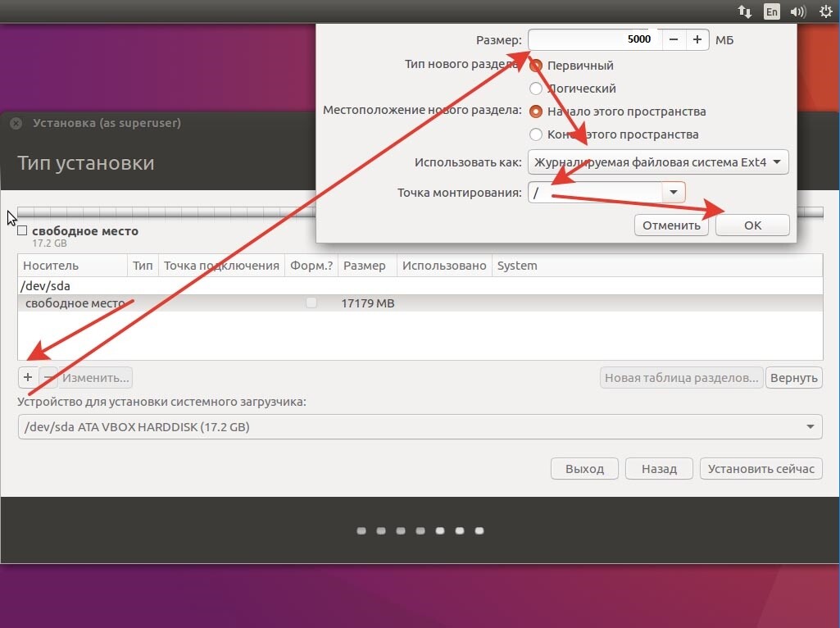
Task: Click the Размер size input field
Action: (595, 39)
